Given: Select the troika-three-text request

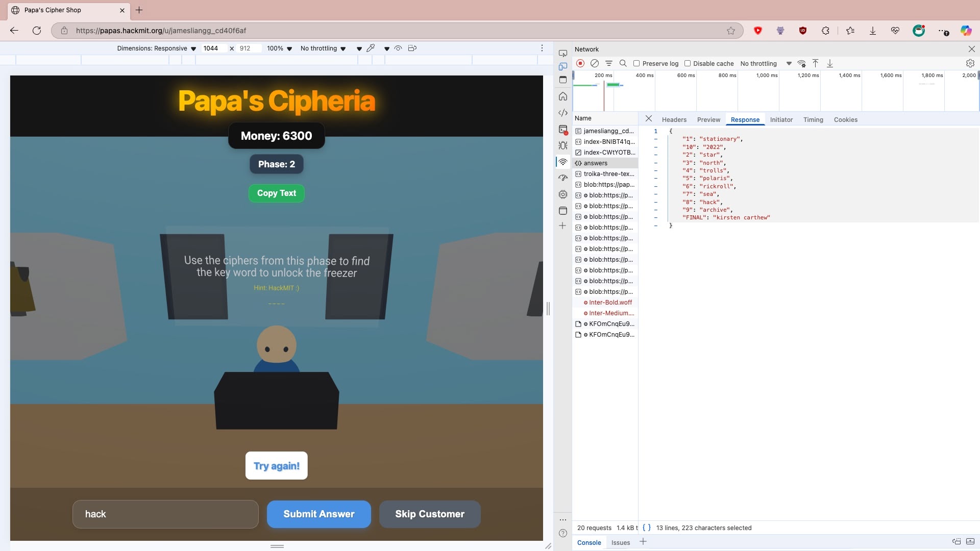Looking at the screenshot, I should [605, 174].
